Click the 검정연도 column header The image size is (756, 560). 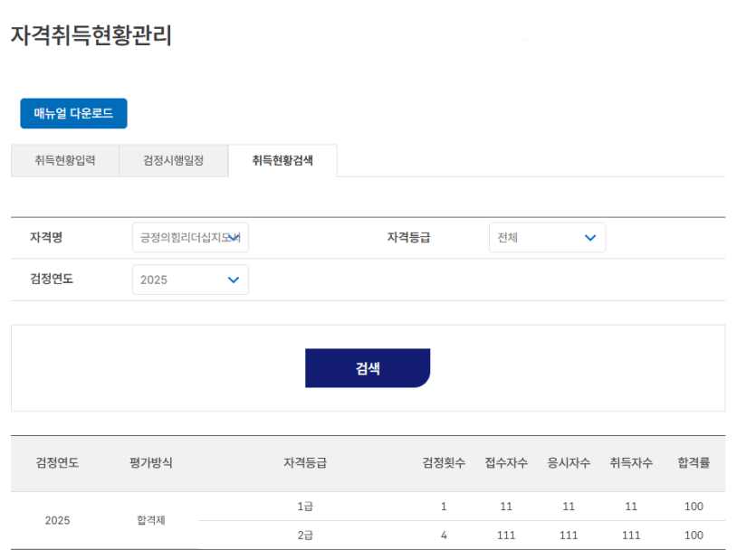(57, 463)
